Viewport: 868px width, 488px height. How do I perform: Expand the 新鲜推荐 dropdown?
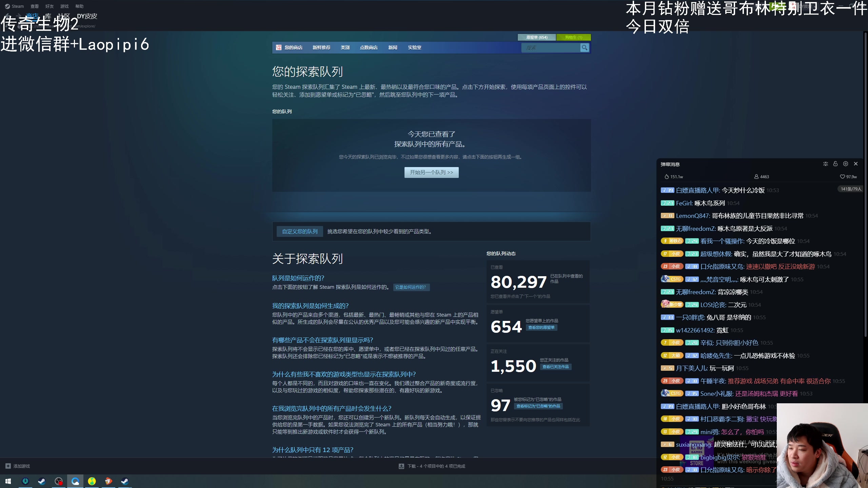pos(321,48)
